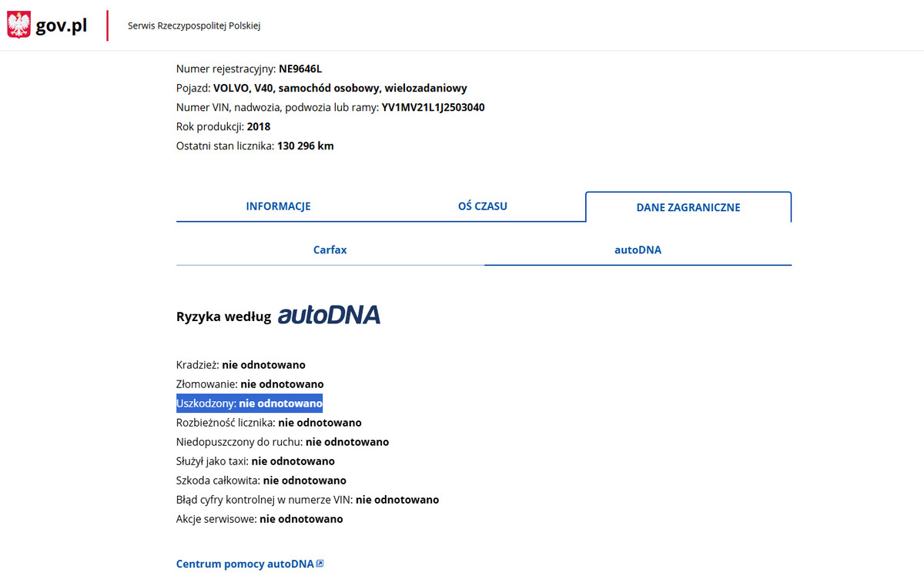Click the registration number NE9646L
The image size is (924, 576).
tap(300, 69)
